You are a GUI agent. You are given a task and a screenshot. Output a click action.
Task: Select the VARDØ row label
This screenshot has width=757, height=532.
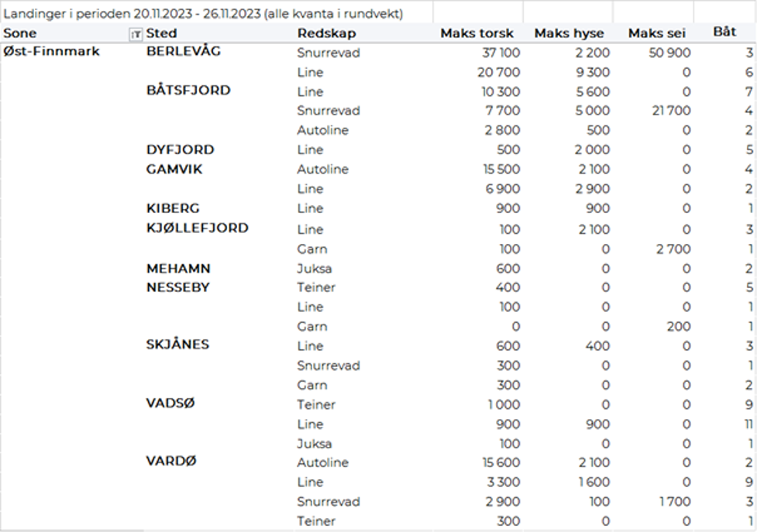pos(171,462)
